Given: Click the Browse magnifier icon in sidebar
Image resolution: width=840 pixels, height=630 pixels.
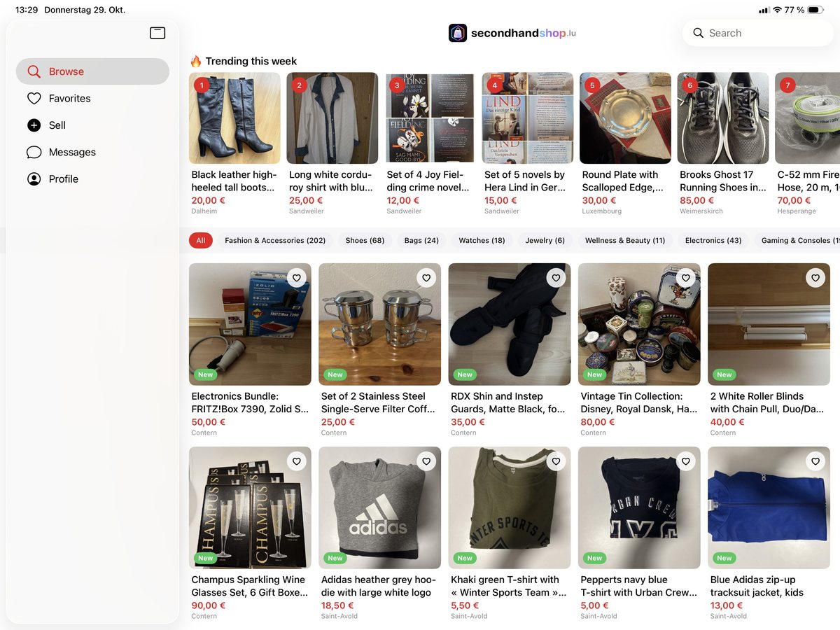Looking at the screenshot, I should (34, 71).
